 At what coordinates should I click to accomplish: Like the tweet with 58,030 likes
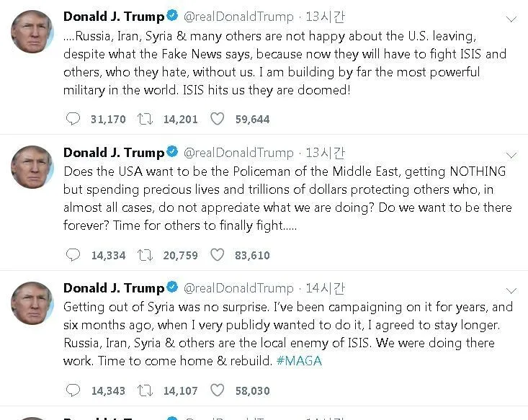pyautogui.click(x=217, y=390)
